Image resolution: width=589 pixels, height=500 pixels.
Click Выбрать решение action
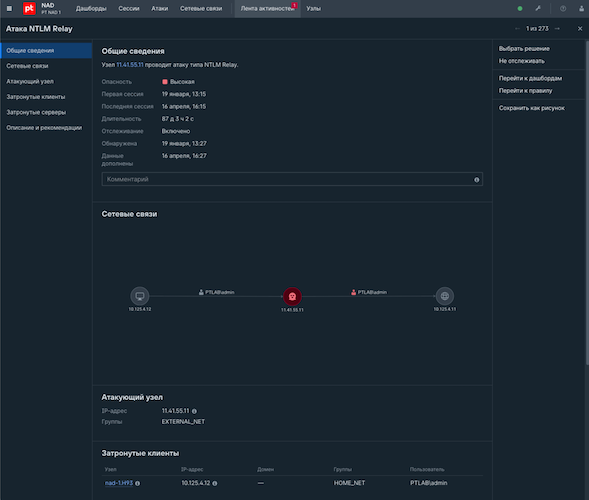click(524, 48)
